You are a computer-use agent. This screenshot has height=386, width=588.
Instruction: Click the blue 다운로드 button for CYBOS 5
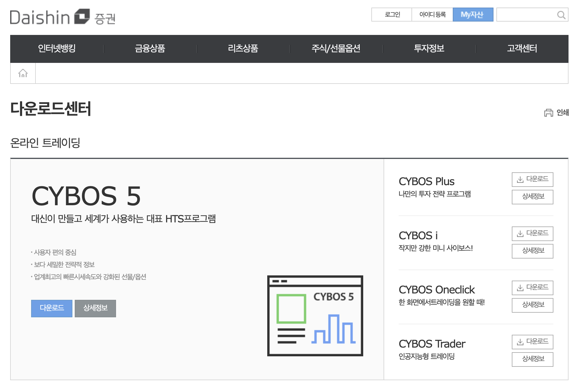[52, 308]
